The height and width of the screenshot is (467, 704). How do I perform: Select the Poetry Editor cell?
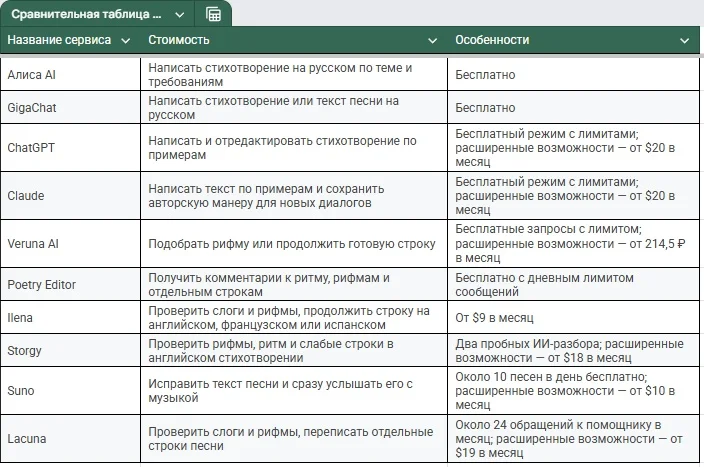70,285
